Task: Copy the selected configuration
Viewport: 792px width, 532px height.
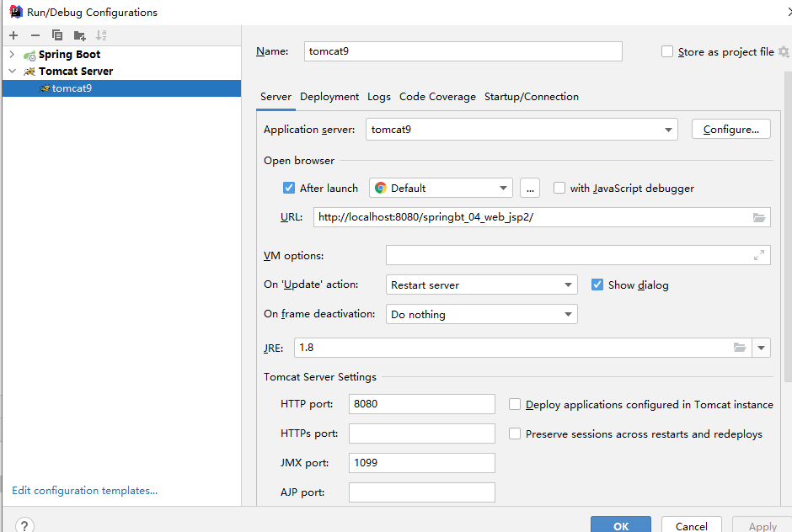Action: click(x=57, y=35)
